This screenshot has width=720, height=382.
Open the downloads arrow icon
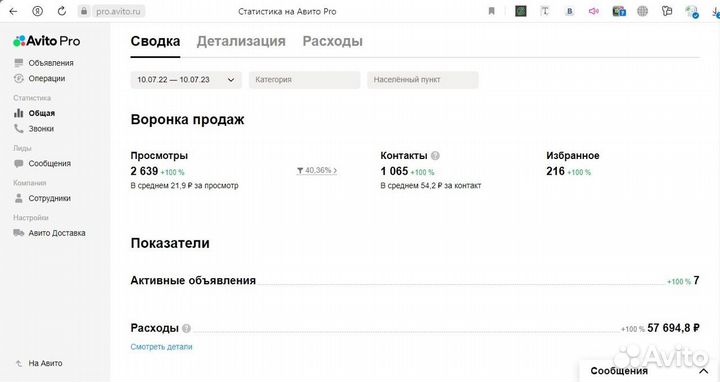coord(716,11)
